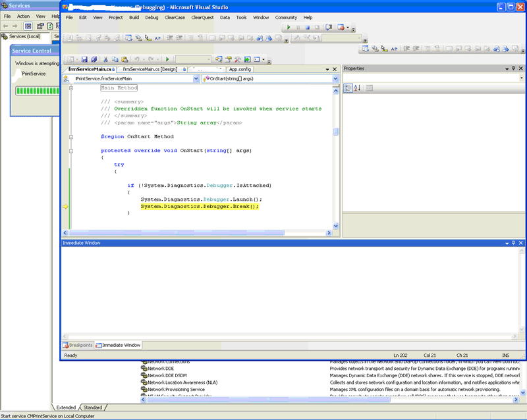Click the Break All pause icon
Viewport: 527px width, 420px height.
pos(298,28)
